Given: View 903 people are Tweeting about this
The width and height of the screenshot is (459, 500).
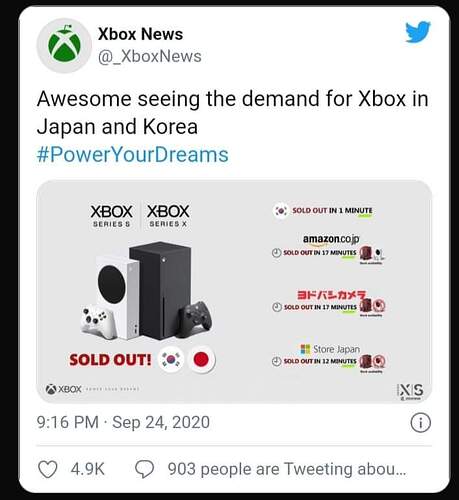Looking at the screenshot, I should [287, 469].
